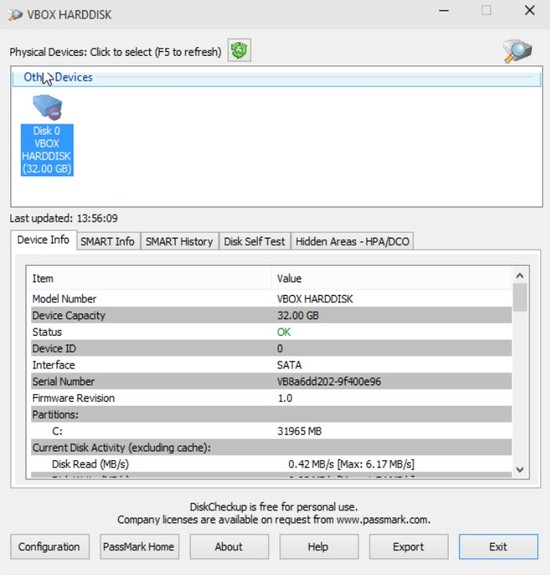
Task: Click the 32.00 GB capacity value
Action: point(298,315)
